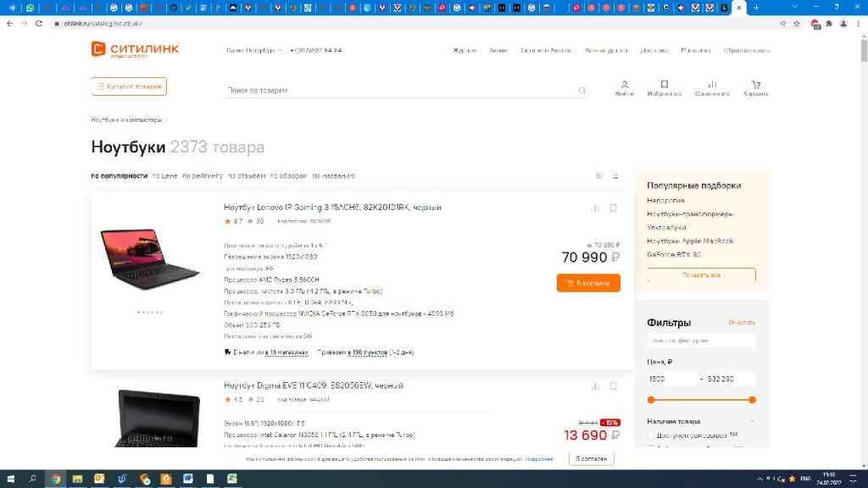Viewport: 868px width, 488px height.
Task: Check Доступен самовывоз checkbox
Action: click(651, 435)
